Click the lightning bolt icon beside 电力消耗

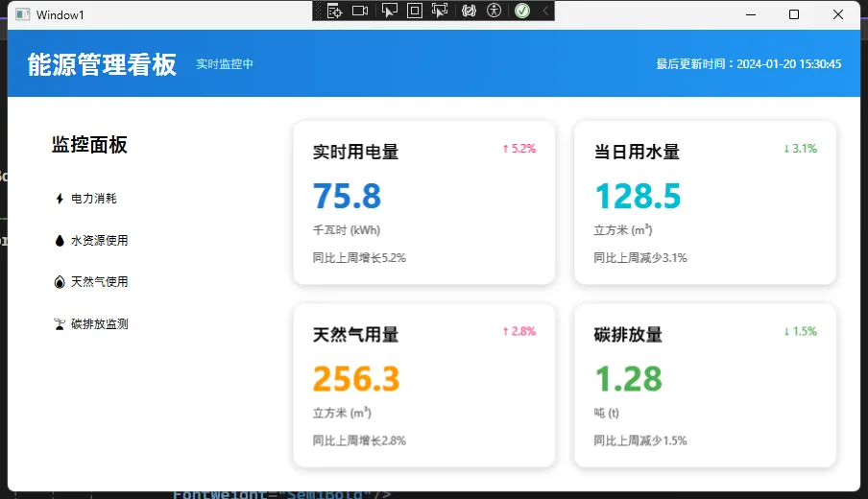click(x=60, y=199)
